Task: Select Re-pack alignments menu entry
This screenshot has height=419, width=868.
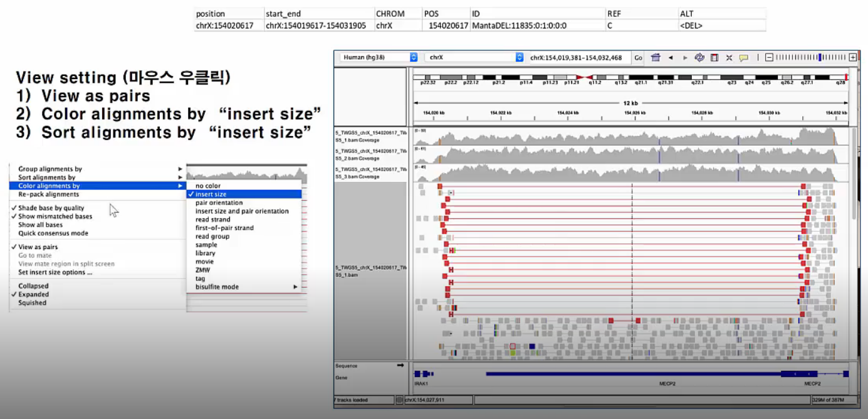Action: [x=49, y=194]
